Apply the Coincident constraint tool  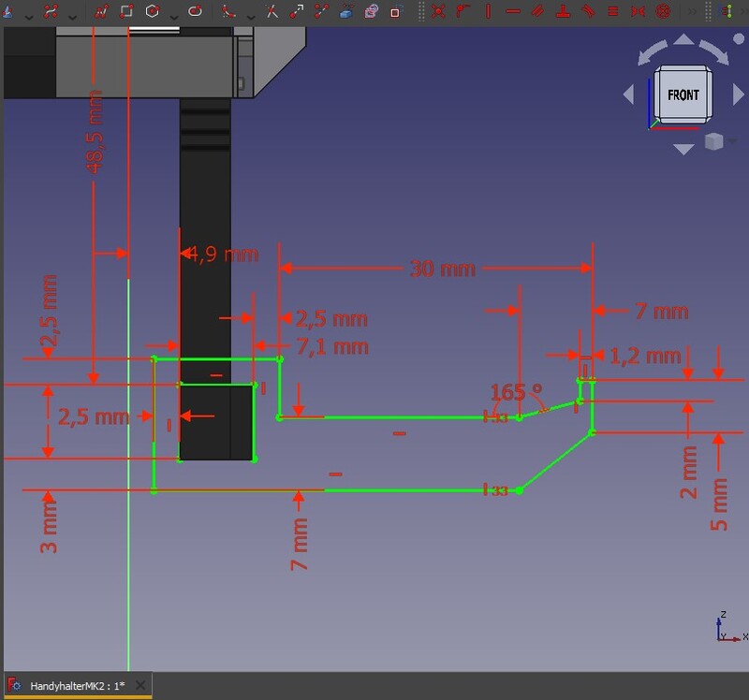(438, 11)
